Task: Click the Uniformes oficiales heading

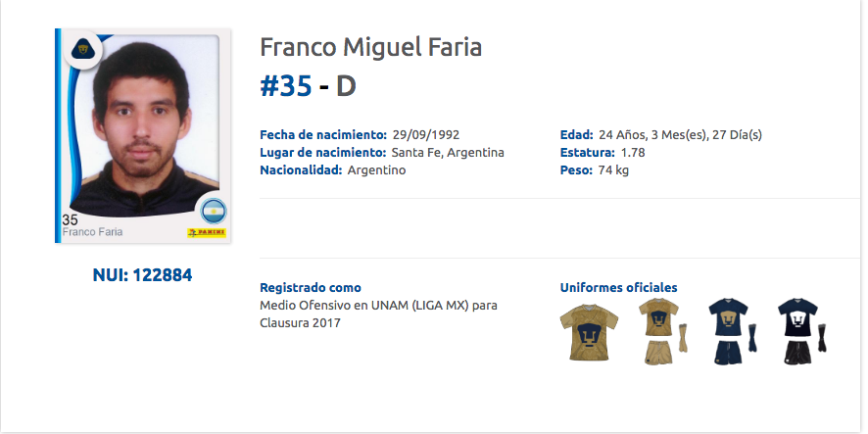Action: (618, 288)
